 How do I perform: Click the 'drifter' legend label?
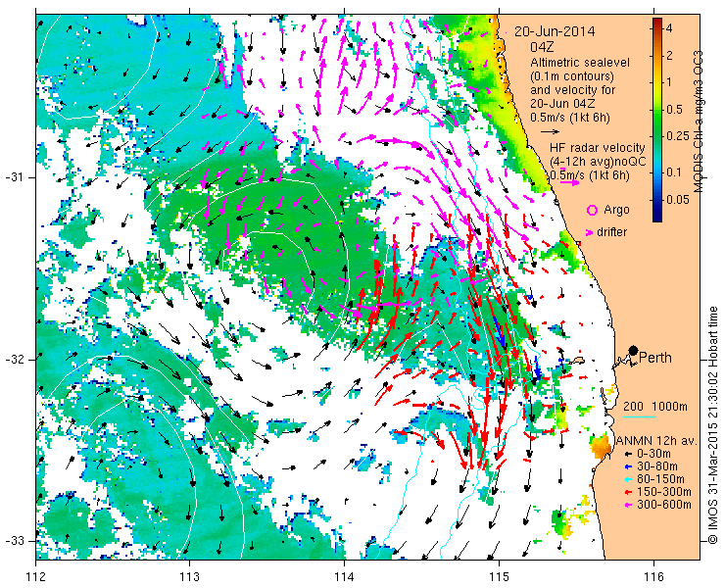point(611,232)
